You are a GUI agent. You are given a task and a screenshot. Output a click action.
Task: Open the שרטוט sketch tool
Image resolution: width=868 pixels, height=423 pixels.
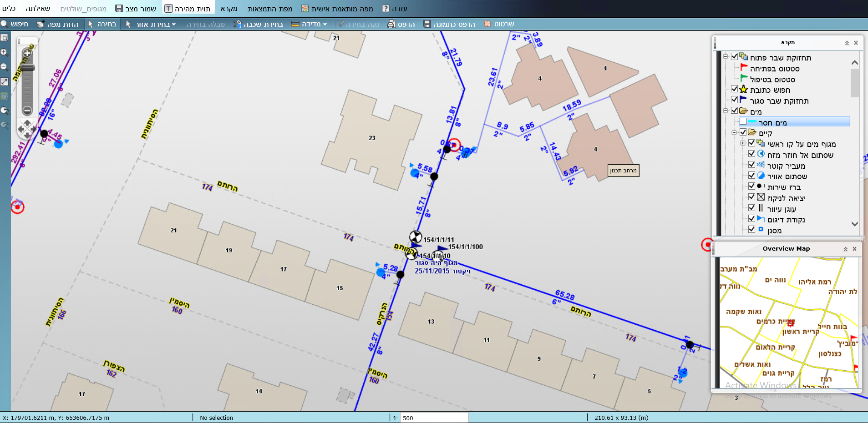(486, 24)
